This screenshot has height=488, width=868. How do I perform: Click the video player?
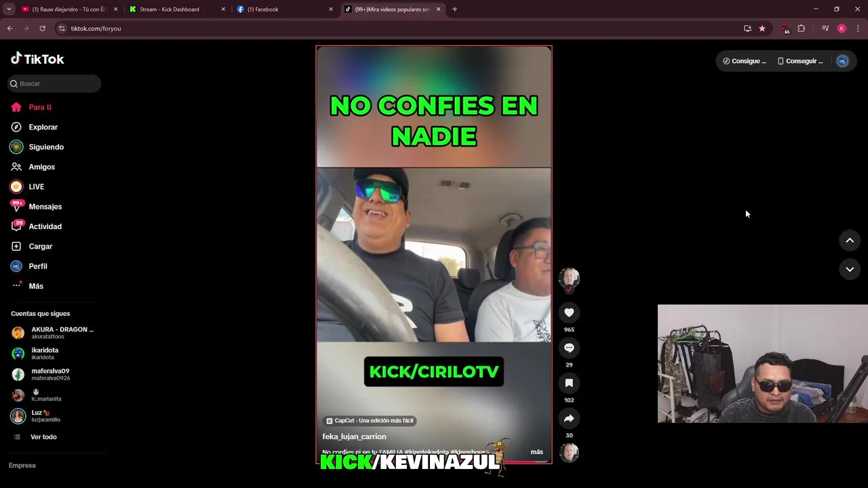point(434,254)
